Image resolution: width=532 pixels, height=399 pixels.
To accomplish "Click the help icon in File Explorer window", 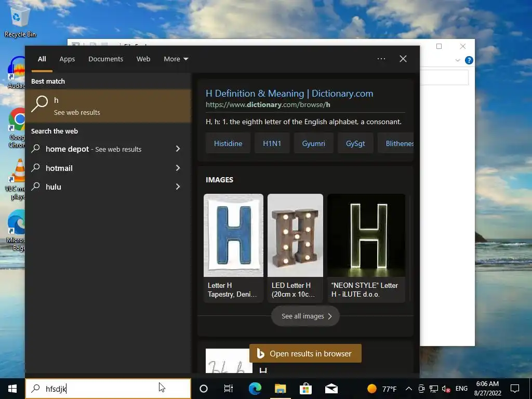I will pyautogui.click(x=469, y=60).
